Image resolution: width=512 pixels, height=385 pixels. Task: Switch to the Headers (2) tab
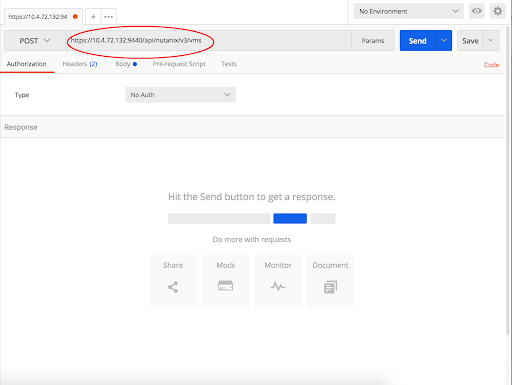pos(80,64)
